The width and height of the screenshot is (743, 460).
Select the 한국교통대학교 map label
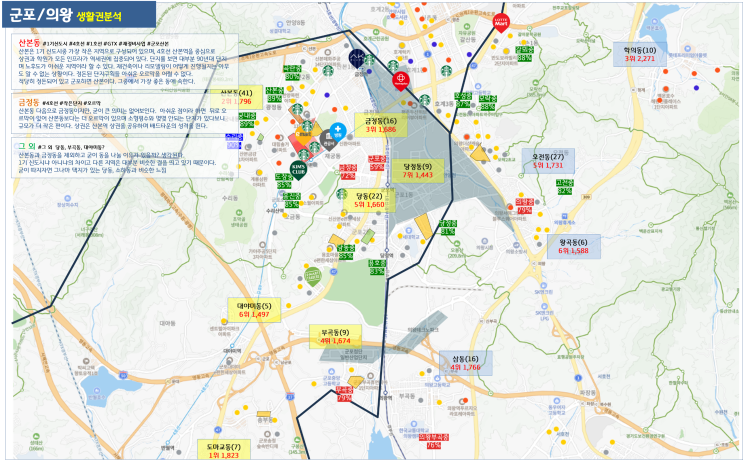click(412, 430)
